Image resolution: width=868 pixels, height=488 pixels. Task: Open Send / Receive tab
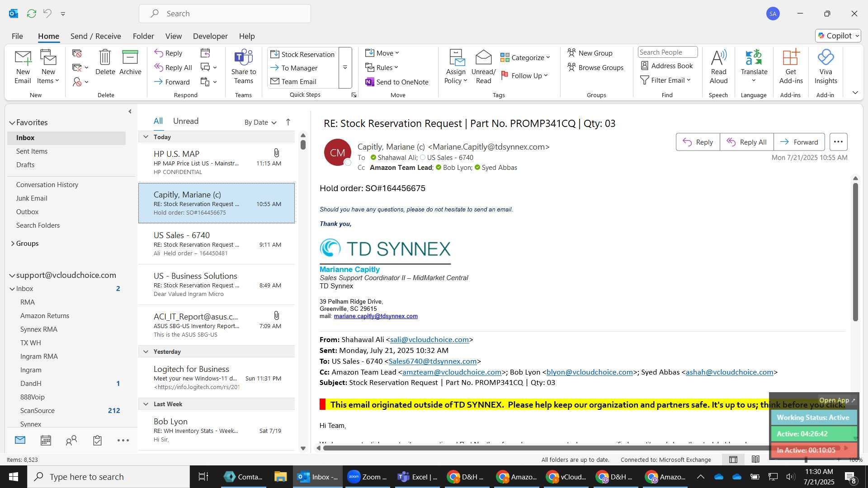click(95, 36)
